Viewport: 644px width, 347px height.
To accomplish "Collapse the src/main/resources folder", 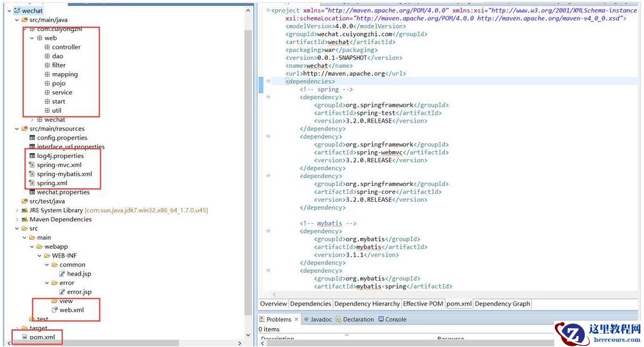I will (x=16, y=129).
